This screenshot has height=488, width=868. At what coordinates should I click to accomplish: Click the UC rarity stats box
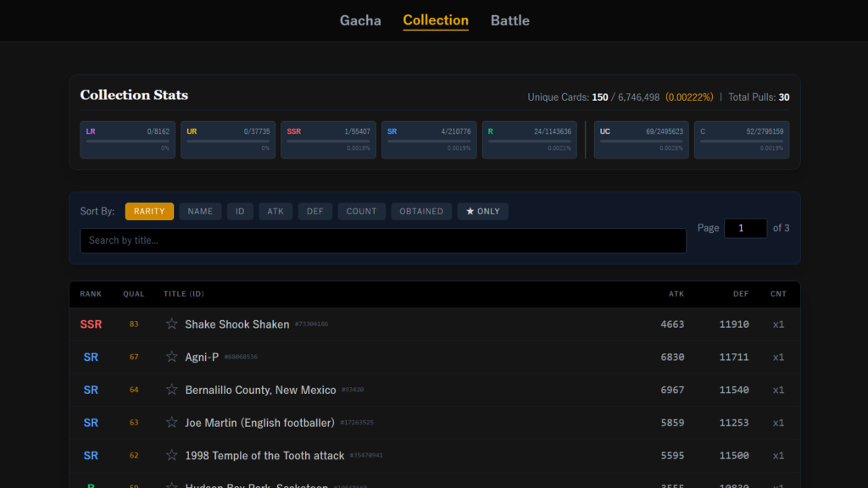(x=641, y=140)
